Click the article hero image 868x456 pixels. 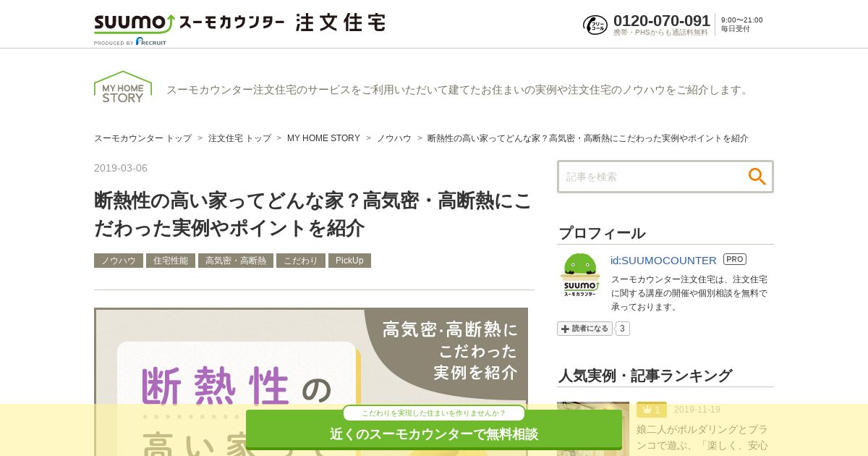click(x=311, y=381)
